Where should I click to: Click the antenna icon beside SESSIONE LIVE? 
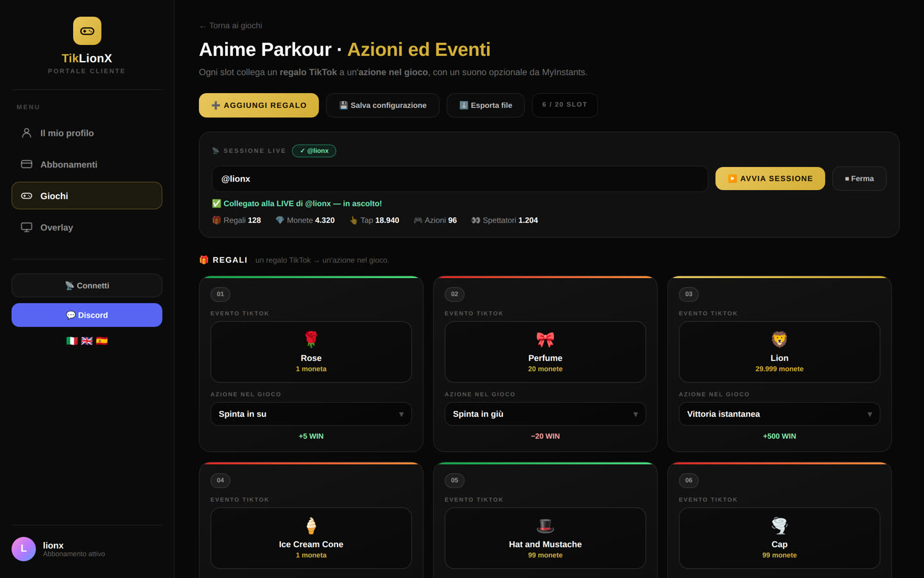(x=216, y=151)
